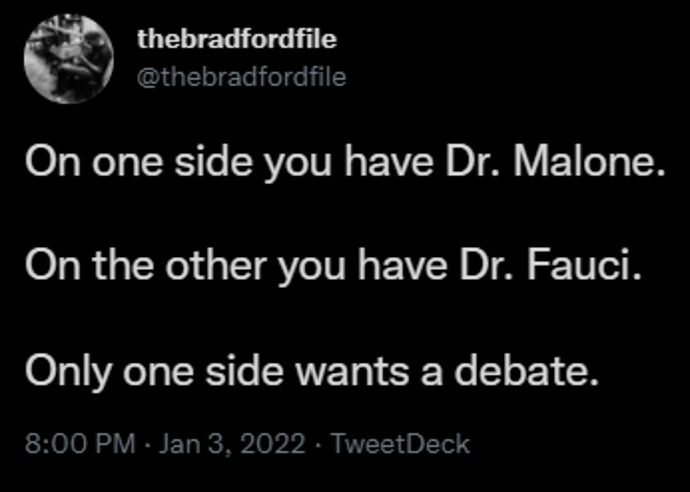
Task: Click the word 'Only' starting the last line
Action: click(x=69, y=372)
